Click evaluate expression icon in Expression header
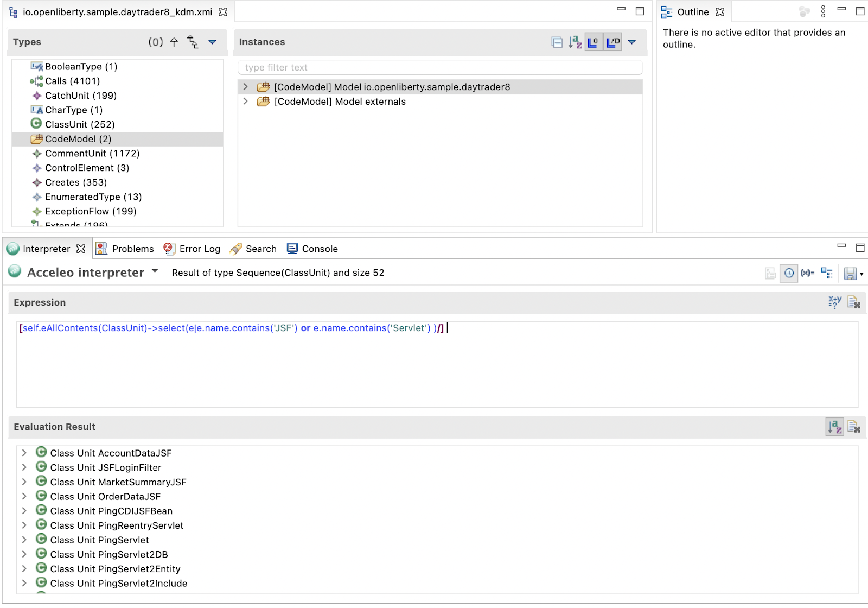The height and width of the screenshot is (608, 868). click(x=834, y=302)
